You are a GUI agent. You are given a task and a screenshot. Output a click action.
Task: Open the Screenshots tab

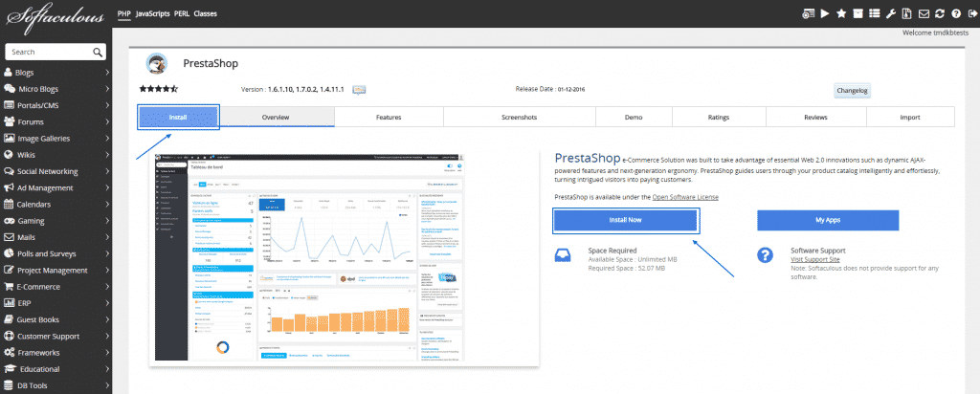[x=520, y=117]
